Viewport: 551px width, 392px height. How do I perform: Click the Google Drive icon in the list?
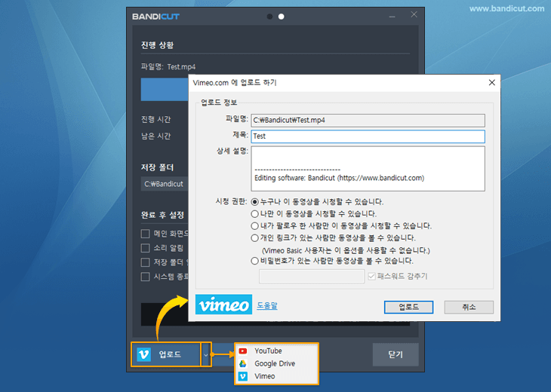pyautogui.click(x=243, y=363)
